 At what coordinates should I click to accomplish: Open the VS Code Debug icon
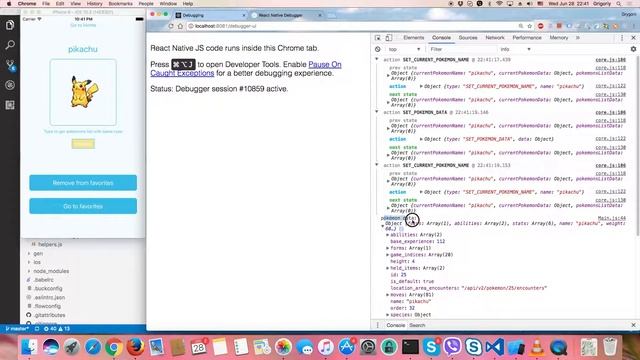click(x=10, y=85)
